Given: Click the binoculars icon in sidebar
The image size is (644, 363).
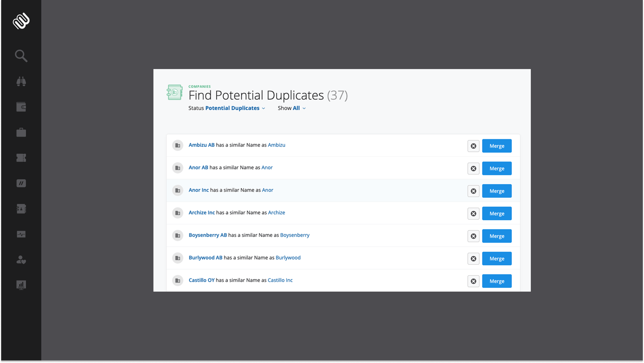Looking at the screenshot, I should pos(21,81).
